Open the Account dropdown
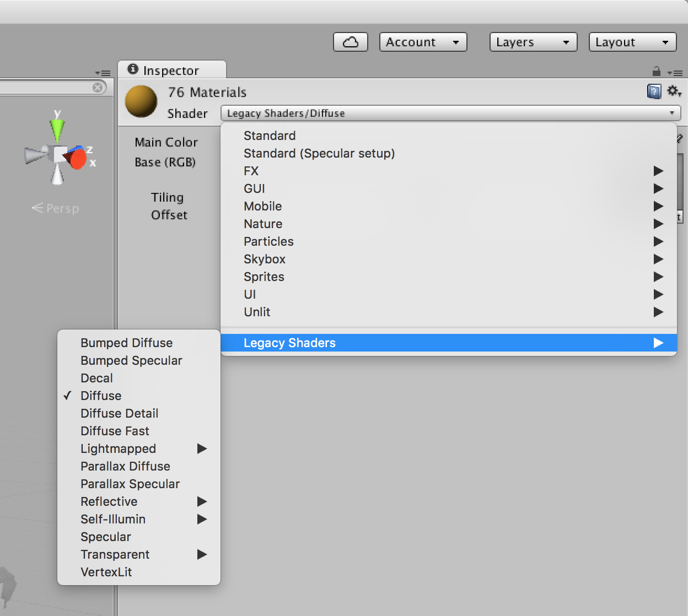The width and height of the screenshot is (688, 616). [423, 42]
